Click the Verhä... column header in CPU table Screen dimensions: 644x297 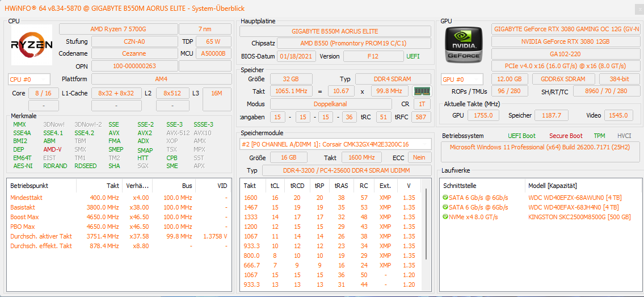[137, 186]
